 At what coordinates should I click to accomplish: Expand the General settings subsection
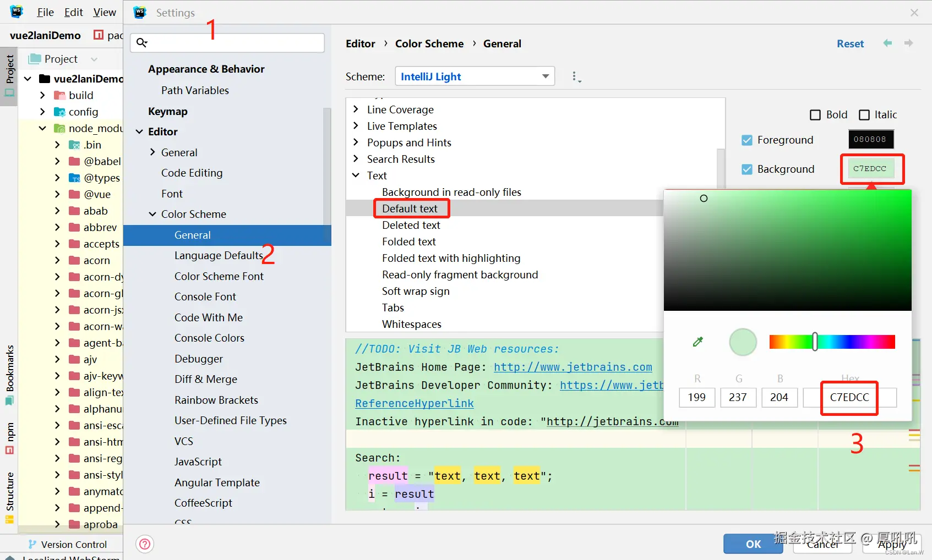click(152, 152)
